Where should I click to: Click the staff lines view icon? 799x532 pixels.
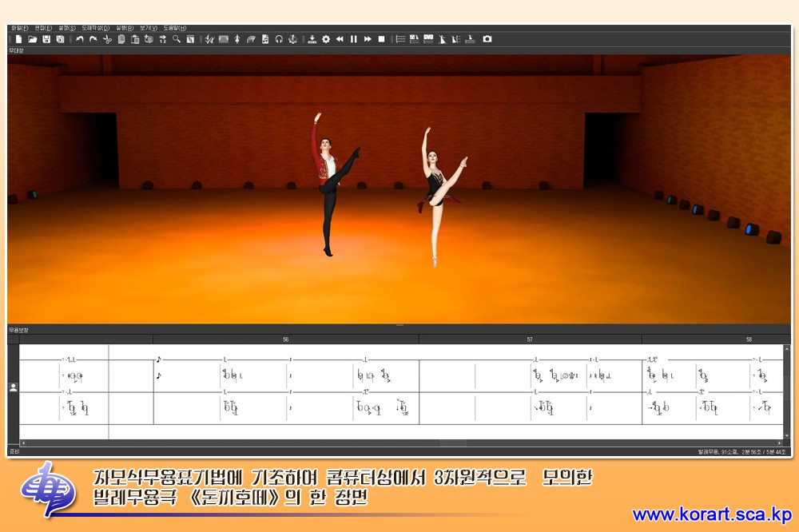400,39
